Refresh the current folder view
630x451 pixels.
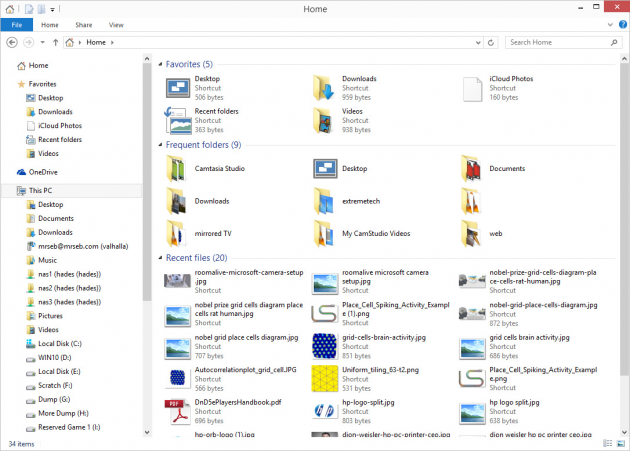click(x=492, y=43)
